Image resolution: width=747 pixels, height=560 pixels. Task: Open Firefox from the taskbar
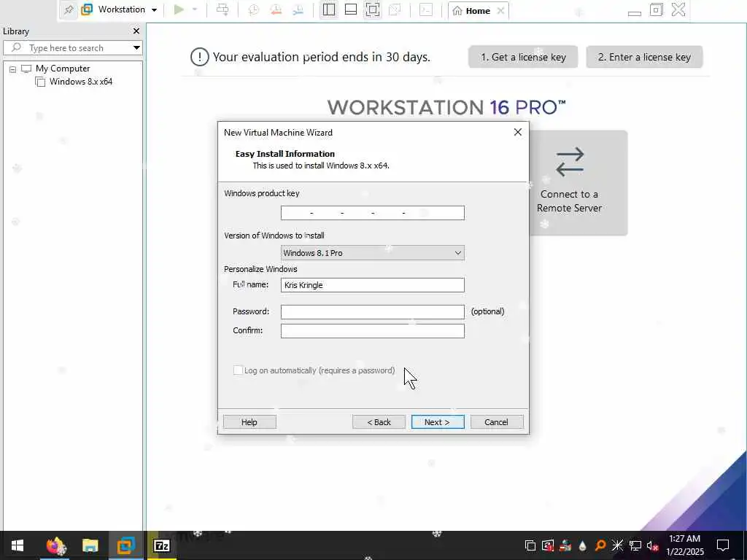pos(55,545)
